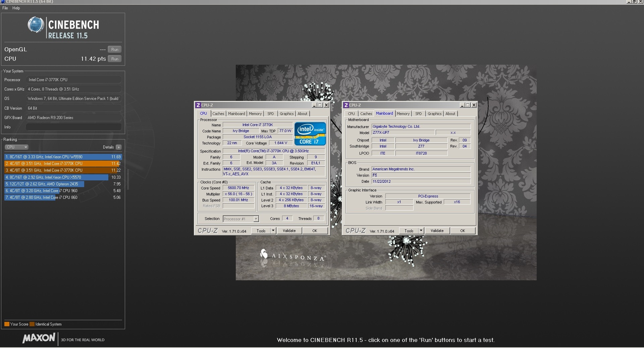Screen dimensions: 644x348
Task: Click the Intel Core i7 badge logo
Action: click(310, 133)
